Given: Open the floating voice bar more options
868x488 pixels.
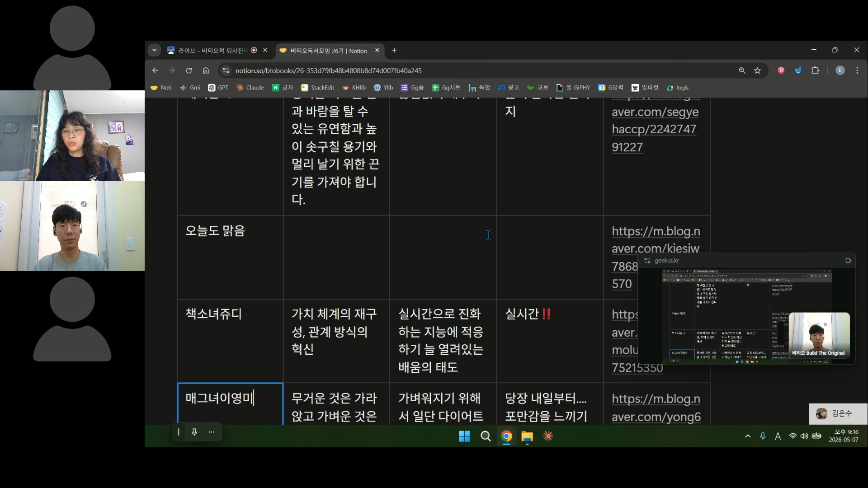Looking at the screenshot, I should tap(212, 432).
